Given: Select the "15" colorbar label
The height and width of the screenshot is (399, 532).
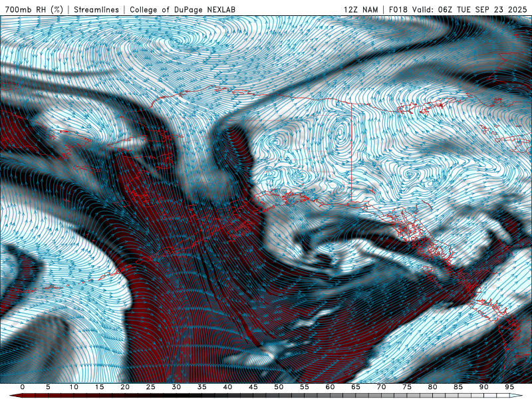Looking at the screenshot, I should [99, 387].
